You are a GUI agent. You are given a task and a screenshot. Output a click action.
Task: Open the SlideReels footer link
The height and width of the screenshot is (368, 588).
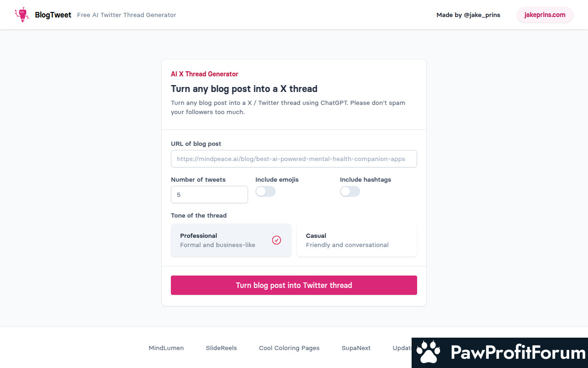221,348
